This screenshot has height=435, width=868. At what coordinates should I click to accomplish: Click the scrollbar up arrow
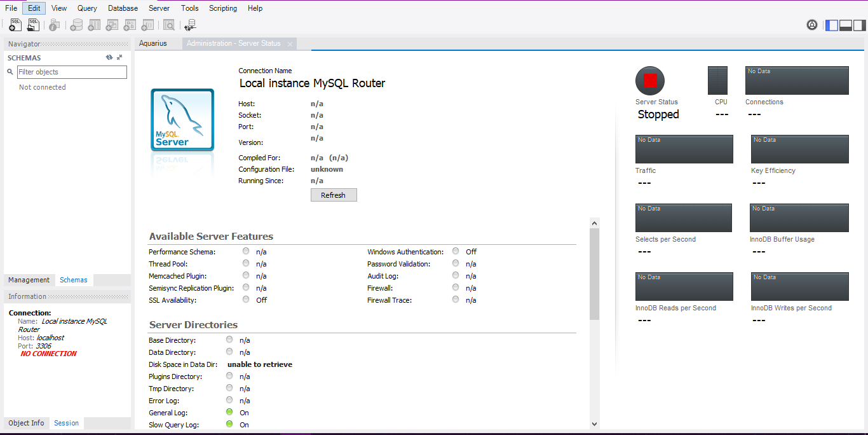point(595,223)
